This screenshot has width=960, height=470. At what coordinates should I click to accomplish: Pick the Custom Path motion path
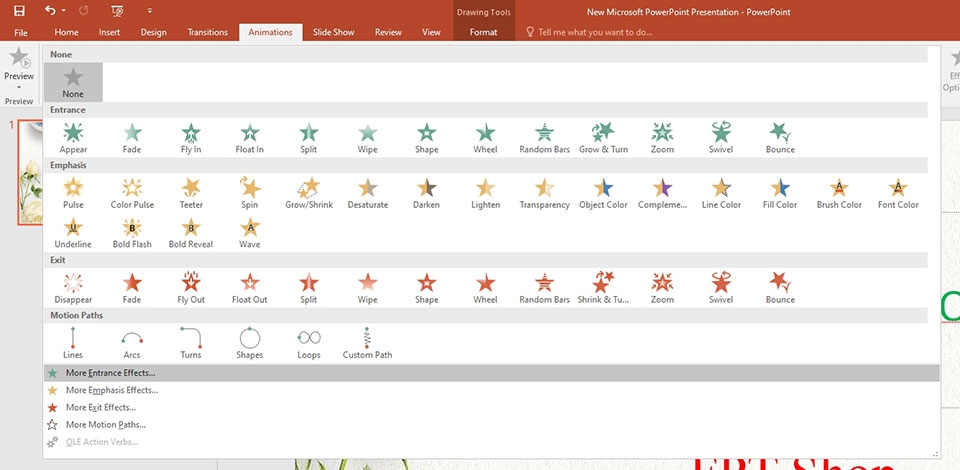367,341
